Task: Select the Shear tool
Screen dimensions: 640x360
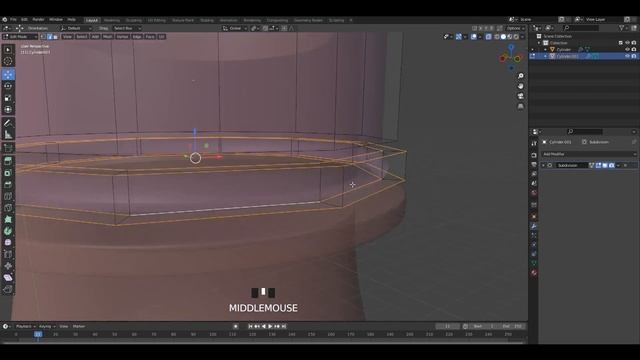Action: [x=8, y=278]
